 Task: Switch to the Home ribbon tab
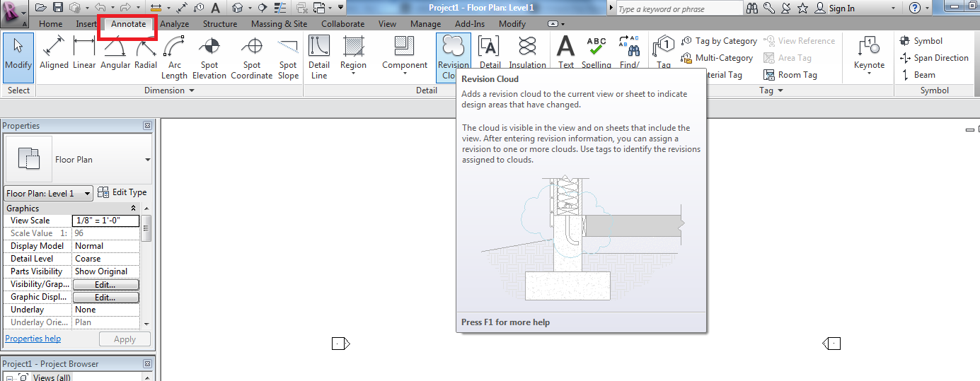tap(50, 24)
